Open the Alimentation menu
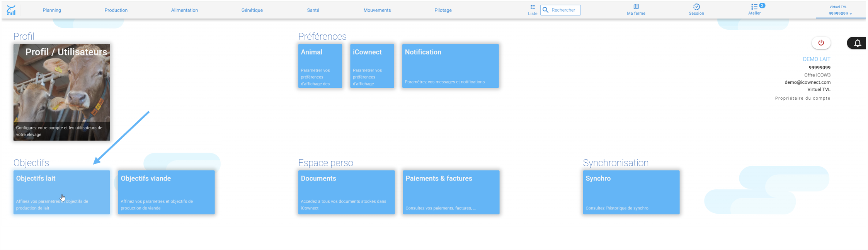The image size is (868, 250). 184,10
